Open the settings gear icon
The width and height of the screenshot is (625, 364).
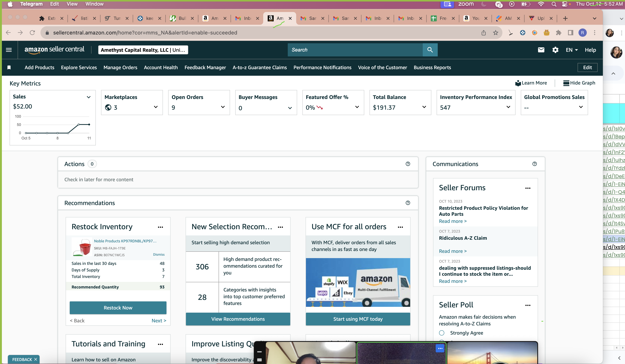(555, 50)
